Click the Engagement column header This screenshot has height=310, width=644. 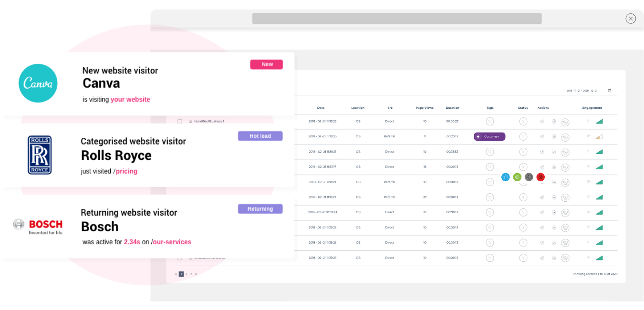[592, 108]
